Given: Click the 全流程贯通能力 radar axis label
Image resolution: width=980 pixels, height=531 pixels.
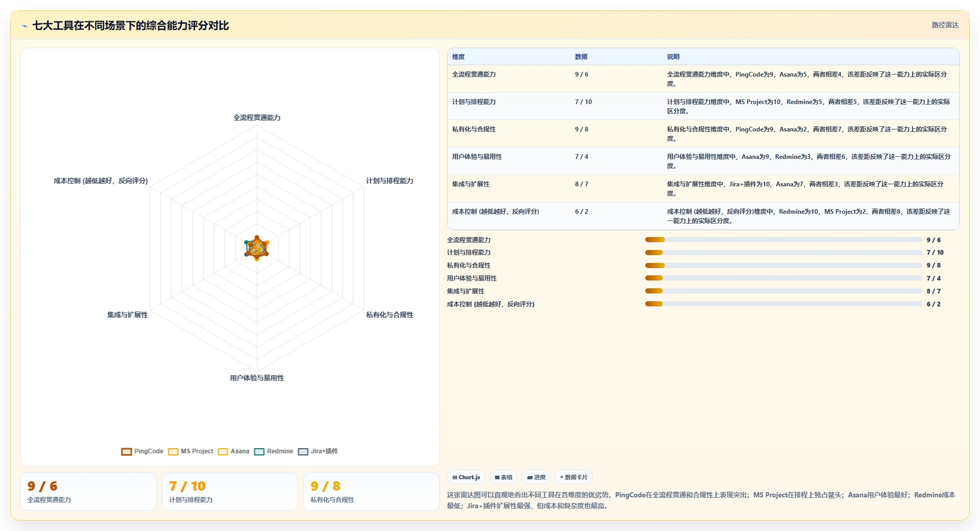Looking at the screenshot, I should [x=257, y=117].
